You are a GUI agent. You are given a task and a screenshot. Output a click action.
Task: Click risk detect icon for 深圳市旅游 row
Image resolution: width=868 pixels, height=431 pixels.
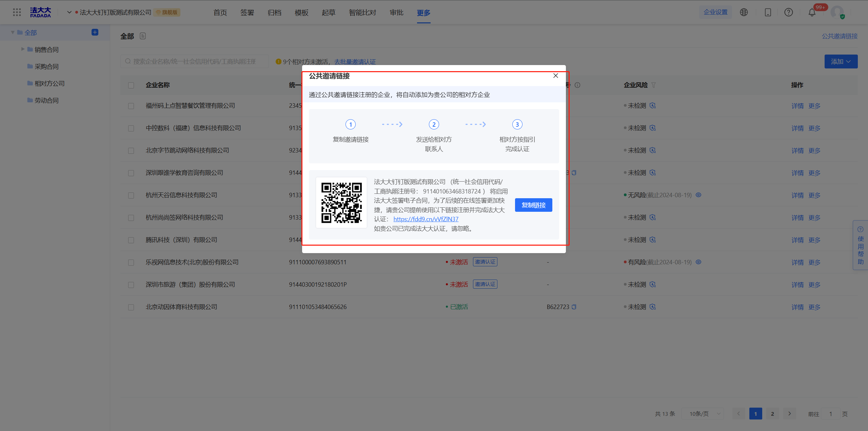point(653,285)
